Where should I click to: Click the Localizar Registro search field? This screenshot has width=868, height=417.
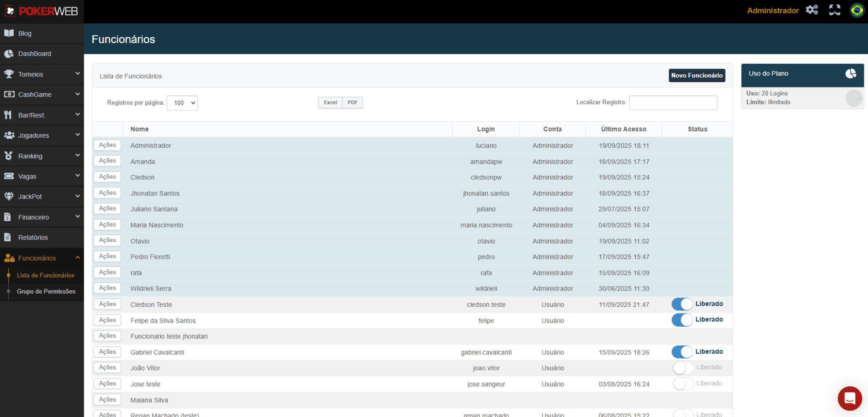click(673, 103)
